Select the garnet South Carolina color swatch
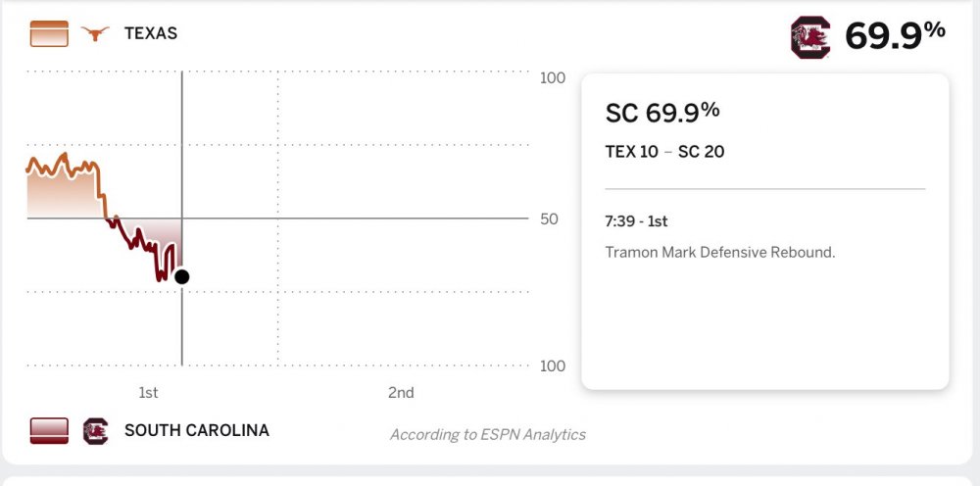 coord(49,431)
